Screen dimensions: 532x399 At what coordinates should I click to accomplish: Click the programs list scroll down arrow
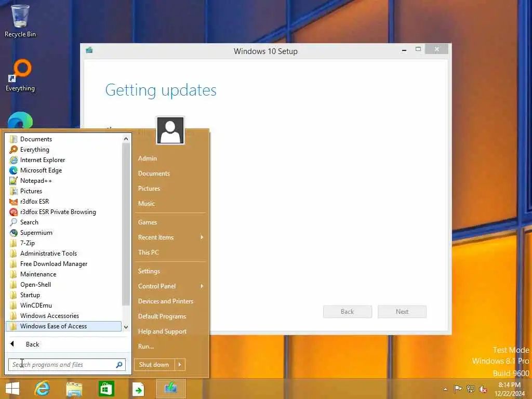(126, 327)
